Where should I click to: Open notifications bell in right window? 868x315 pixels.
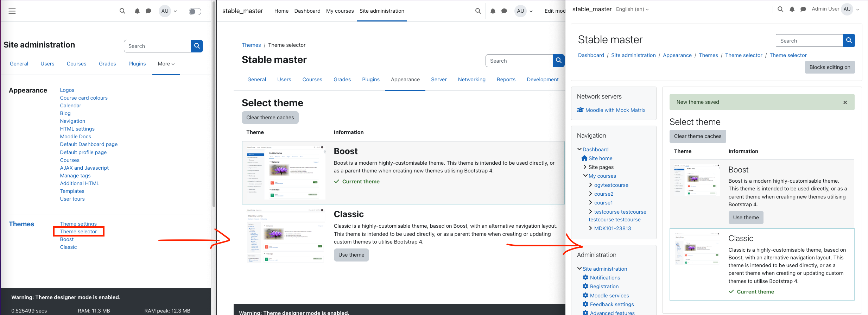tap(792, 9)
